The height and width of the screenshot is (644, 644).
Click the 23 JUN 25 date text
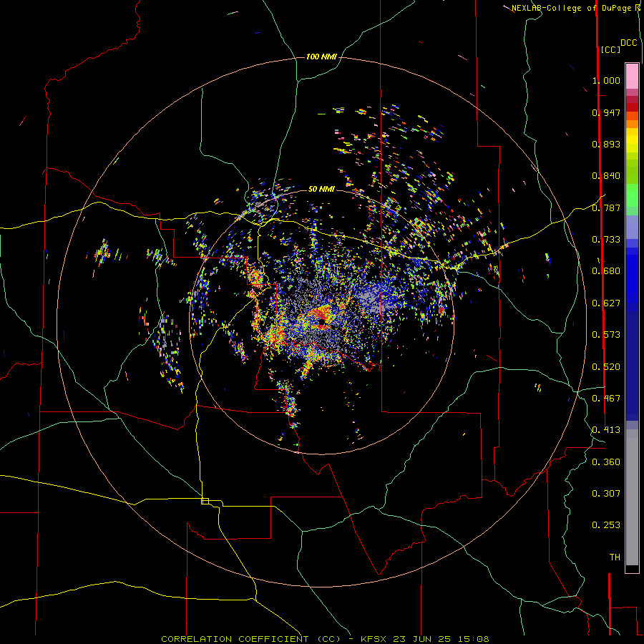[421, 639]
